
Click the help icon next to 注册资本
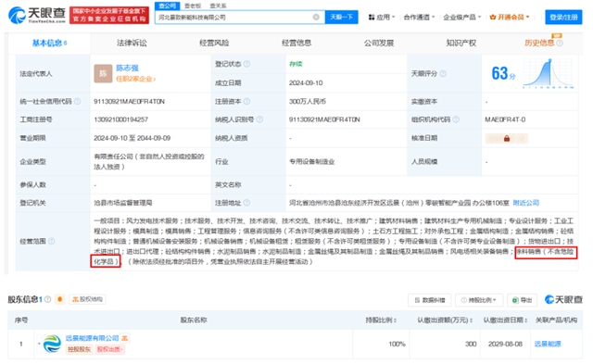247,101
